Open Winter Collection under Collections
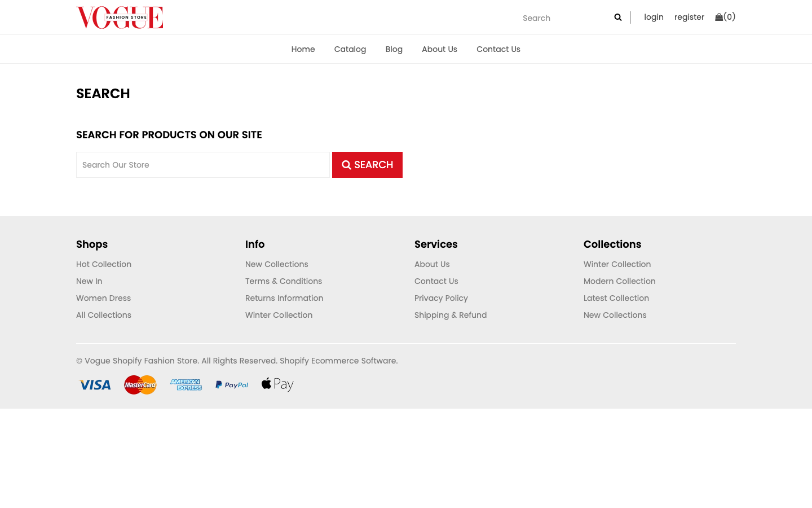This screenshot has height=508, width=812. click(617, 264)
